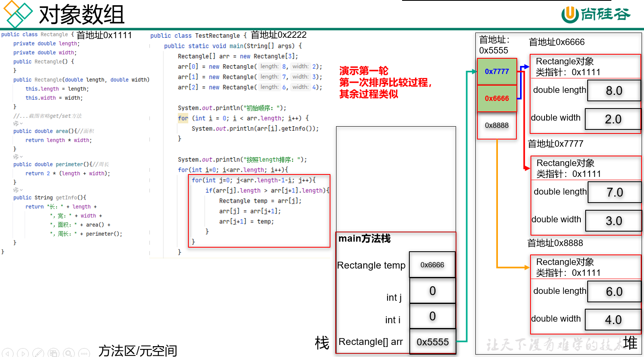Click the println 初始顺序 code line
Viewport: 644px width, 357px height.
tap(232, 108)
